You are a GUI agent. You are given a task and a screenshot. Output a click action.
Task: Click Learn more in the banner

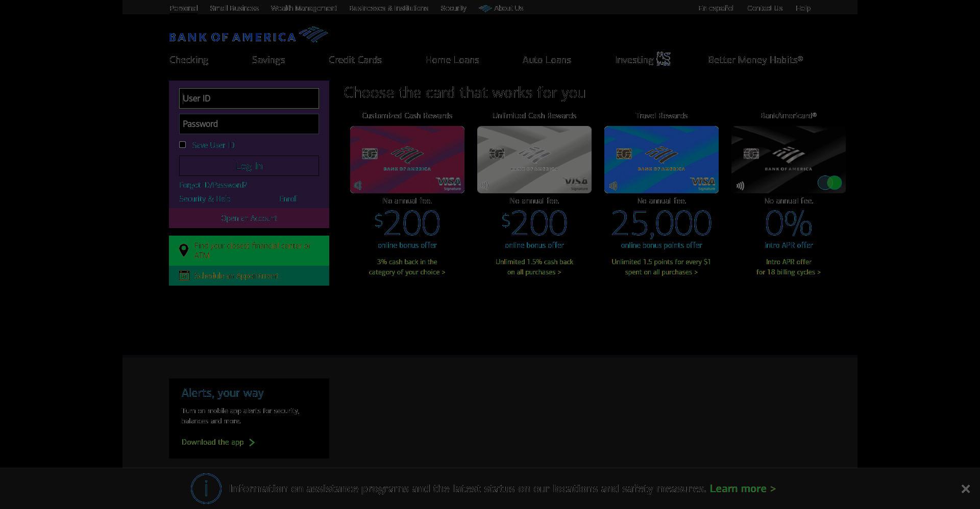pyautogui.click(x=743, y=489)
